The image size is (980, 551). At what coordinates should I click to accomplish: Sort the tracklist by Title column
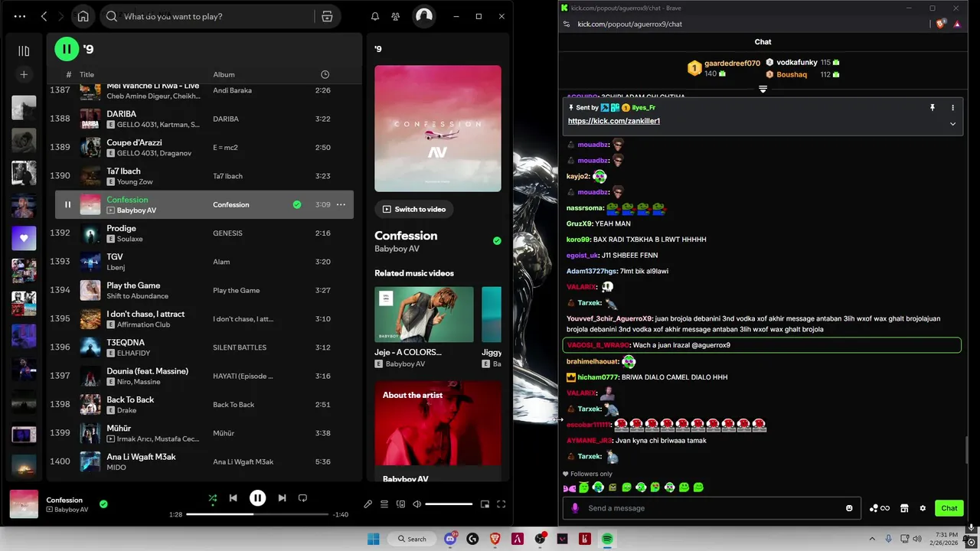87,74
